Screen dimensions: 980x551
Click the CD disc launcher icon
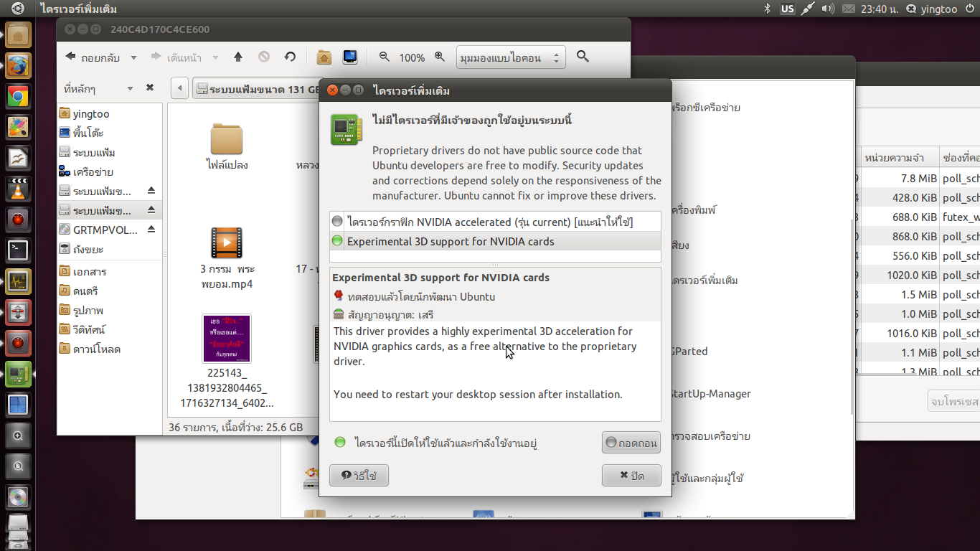(x=18, y=496)
